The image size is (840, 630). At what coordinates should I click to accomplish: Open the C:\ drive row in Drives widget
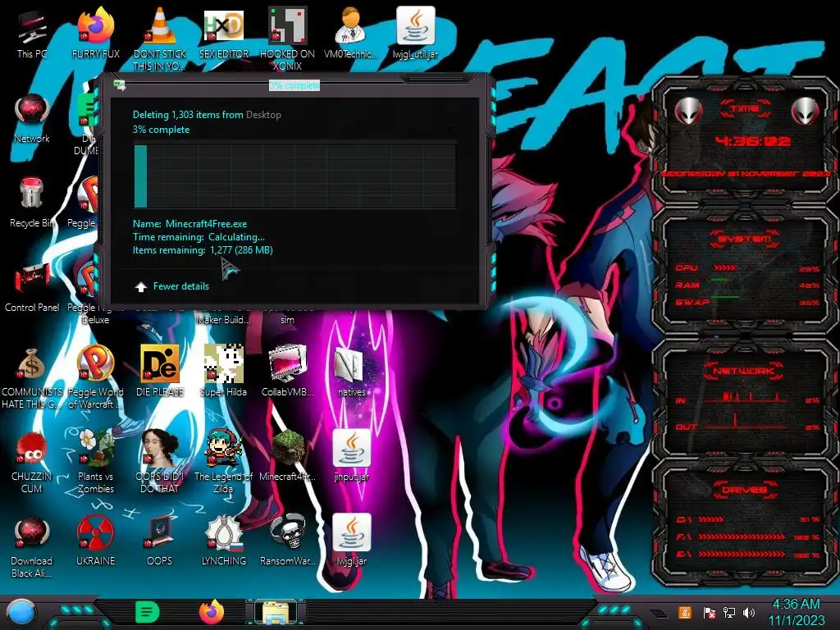[x=748, y=519]
